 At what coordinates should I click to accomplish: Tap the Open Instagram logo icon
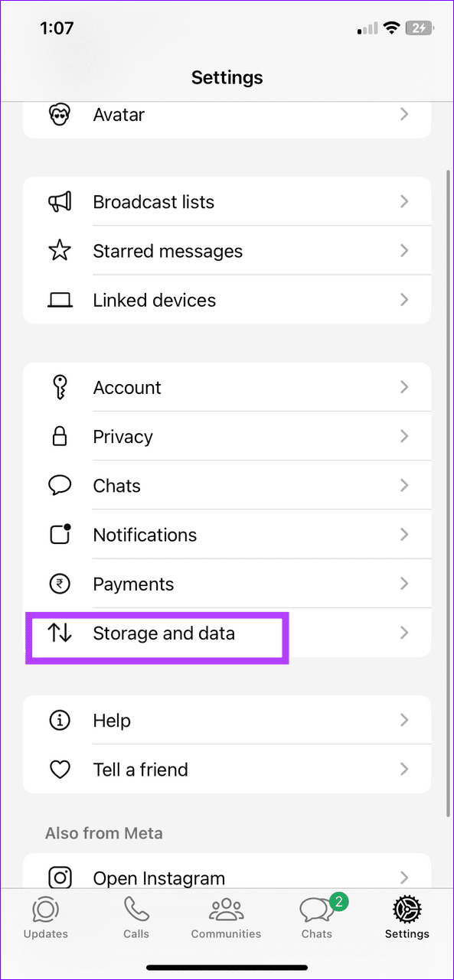tap(60, 877)
